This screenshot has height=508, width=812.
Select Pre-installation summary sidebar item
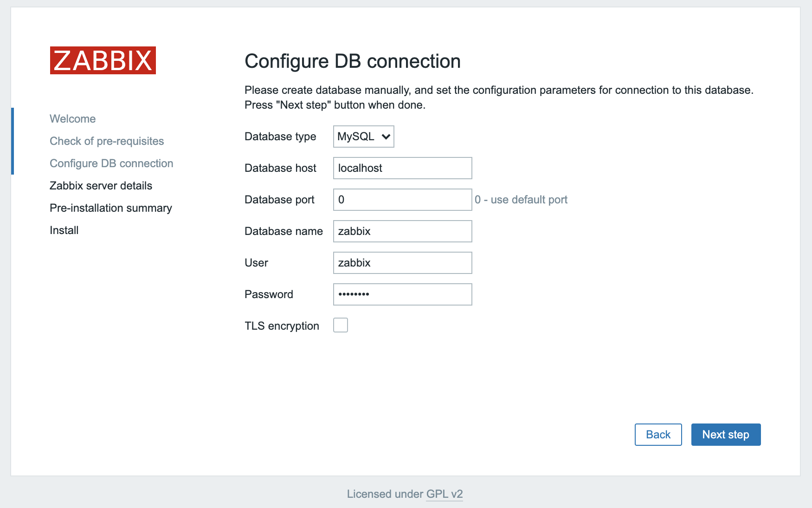110,208
